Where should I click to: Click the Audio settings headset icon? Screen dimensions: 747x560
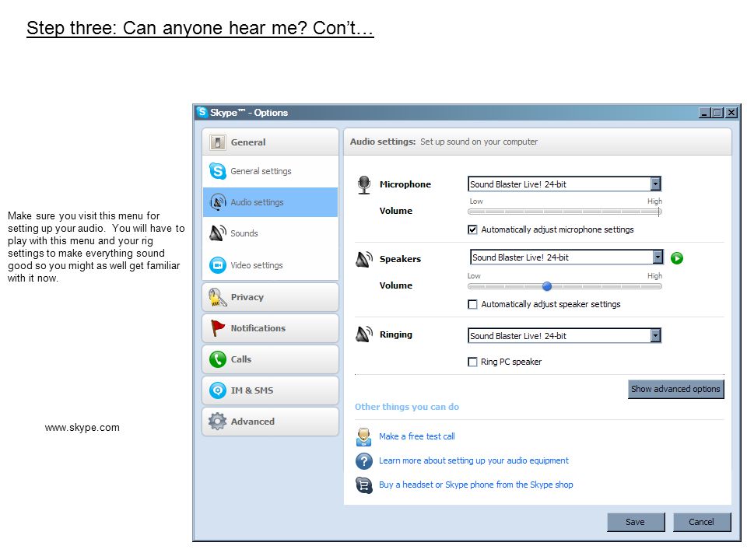[x=218, y=202]
